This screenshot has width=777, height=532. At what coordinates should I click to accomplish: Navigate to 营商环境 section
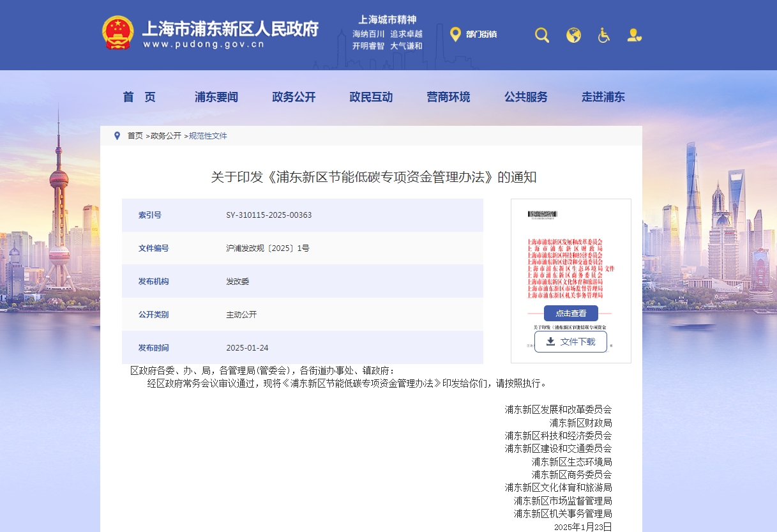pyautogui.click(x=448, y=97)
